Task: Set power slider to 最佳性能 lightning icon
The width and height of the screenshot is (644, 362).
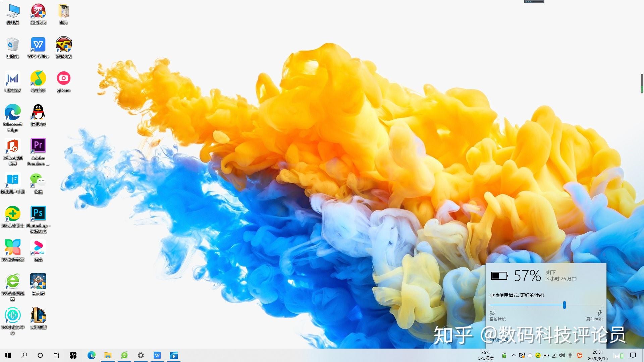Action: (599, 313)
